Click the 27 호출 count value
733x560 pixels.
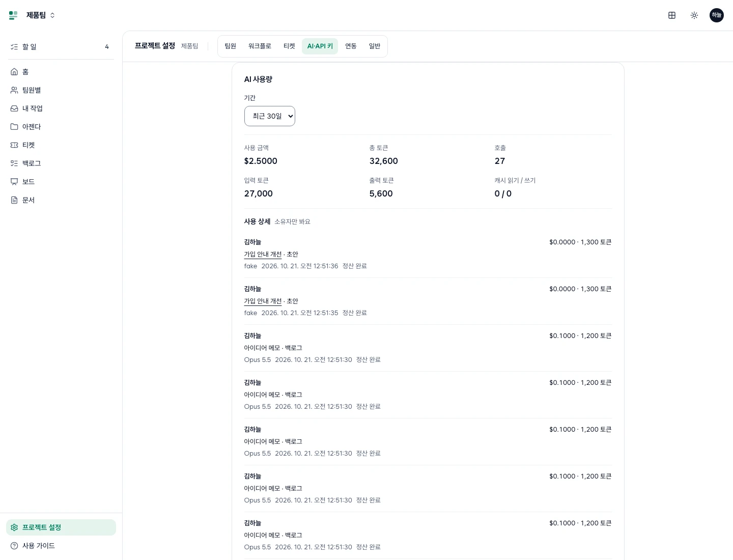click(x=500, y=161)
